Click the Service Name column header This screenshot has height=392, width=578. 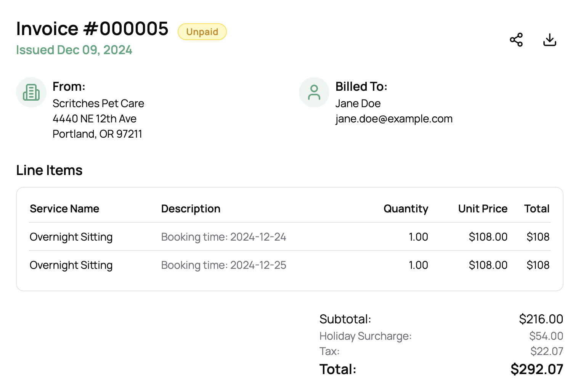[x=64, y=209]
